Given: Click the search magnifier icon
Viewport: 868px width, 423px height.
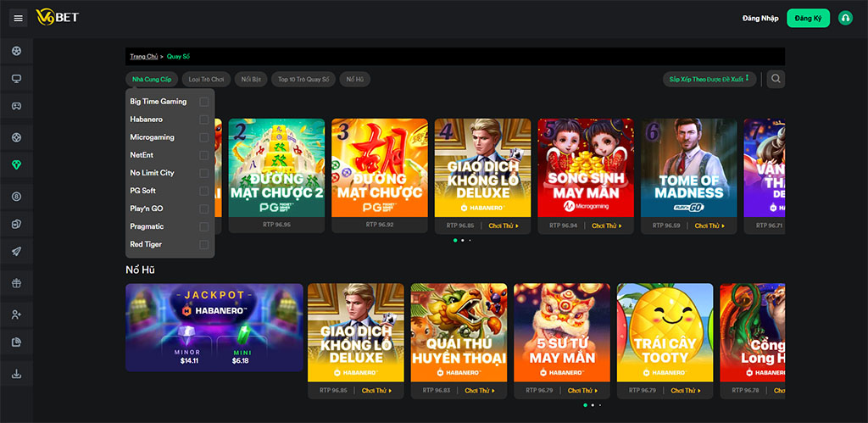Looking at the screenshot, I should (x=776, y=79).
